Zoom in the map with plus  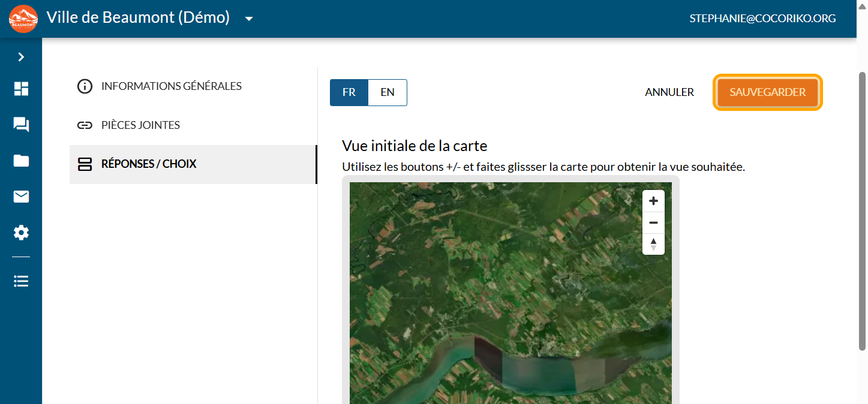(x=653, y=201)
